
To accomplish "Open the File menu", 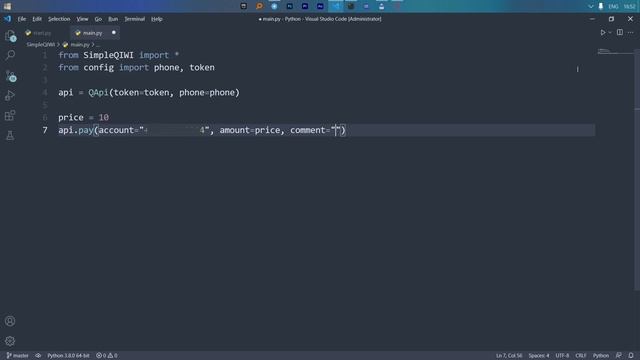I will (x=22, y=19).
